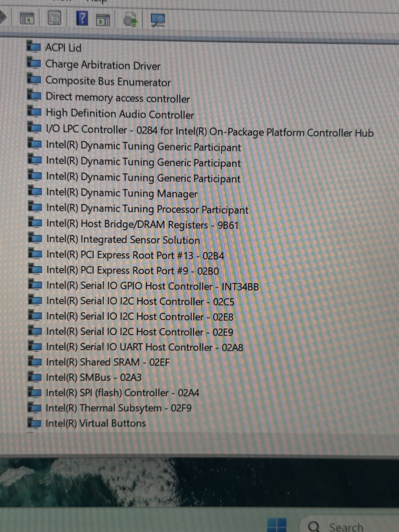Viewport: 399px width, 532px height.
Task: Click icon beside Direct memory access controller
Action: pos(34,95)
